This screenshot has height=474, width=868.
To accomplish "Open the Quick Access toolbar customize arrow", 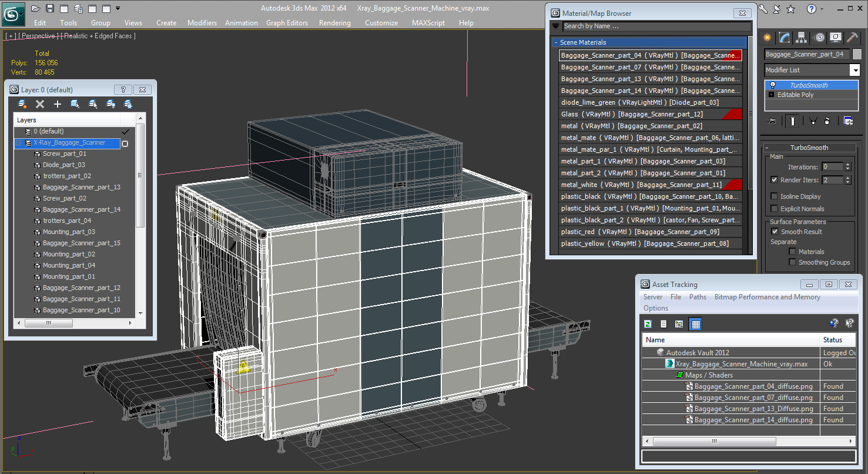I will tap(118, 8).
